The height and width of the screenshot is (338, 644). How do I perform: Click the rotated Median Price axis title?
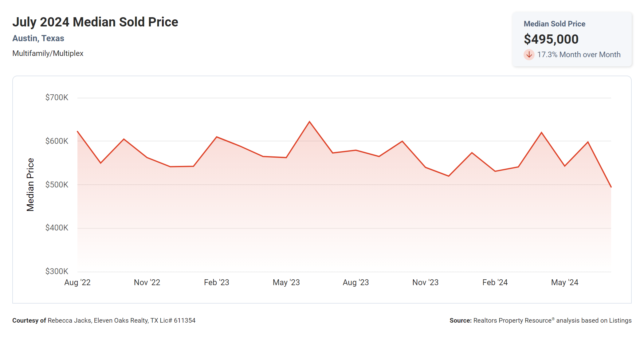(30, 185)
